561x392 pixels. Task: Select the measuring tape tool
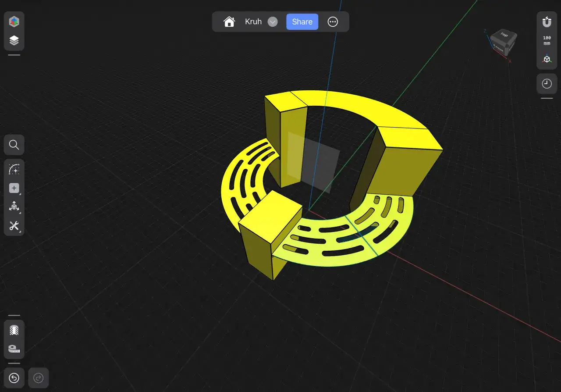click(x=14, y=349)
